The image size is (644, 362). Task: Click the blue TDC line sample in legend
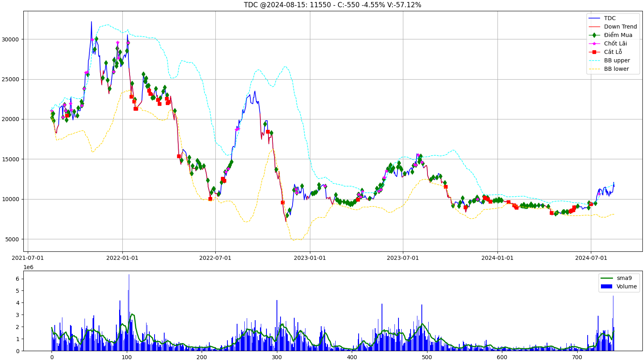[594, 18]
